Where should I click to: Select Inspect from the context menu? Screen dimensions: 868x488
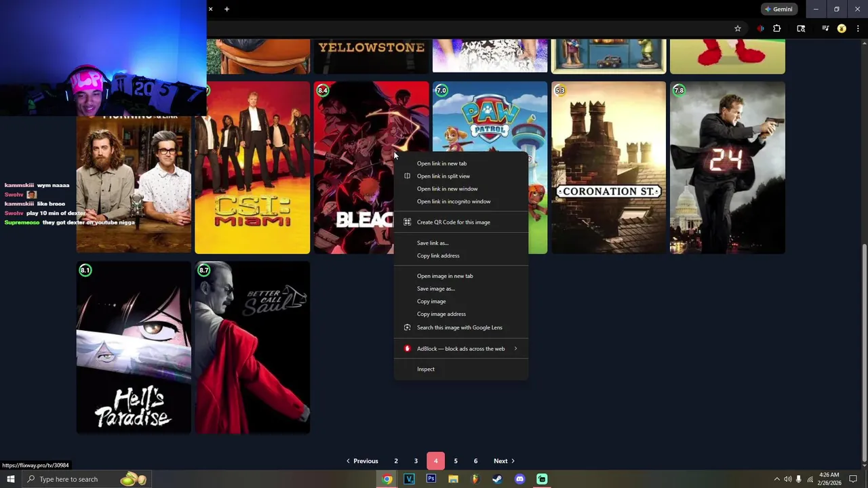click(x=461, y=369)
